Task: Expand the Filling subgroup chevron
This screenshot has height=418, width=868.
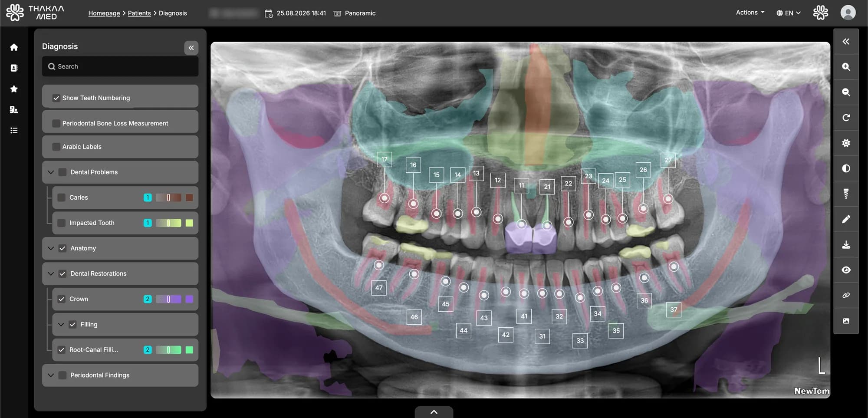Action: [61, 325]
